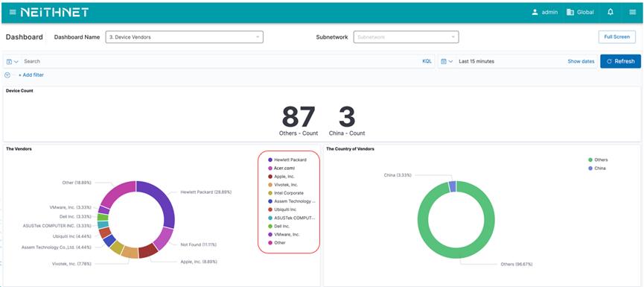Click the Not Found (11.11%) chart label
644x287 pixels.
[198, 245]
